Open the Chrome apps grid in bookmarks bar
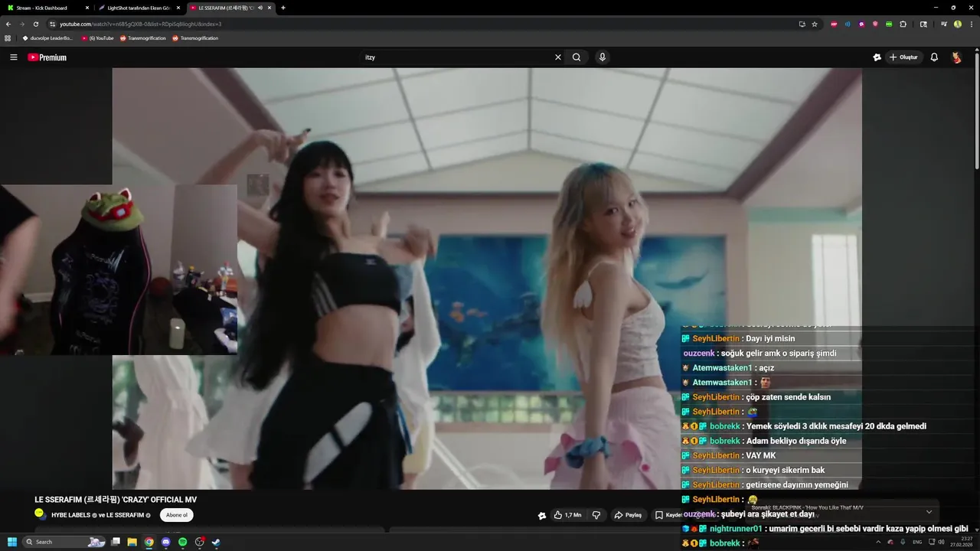 8,37
